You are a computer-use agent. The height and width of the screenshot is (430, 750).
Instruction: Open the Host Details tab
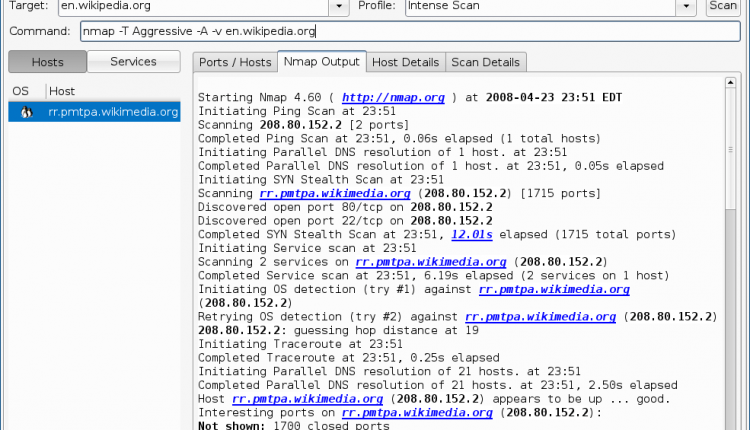click(x=406, y=62)
